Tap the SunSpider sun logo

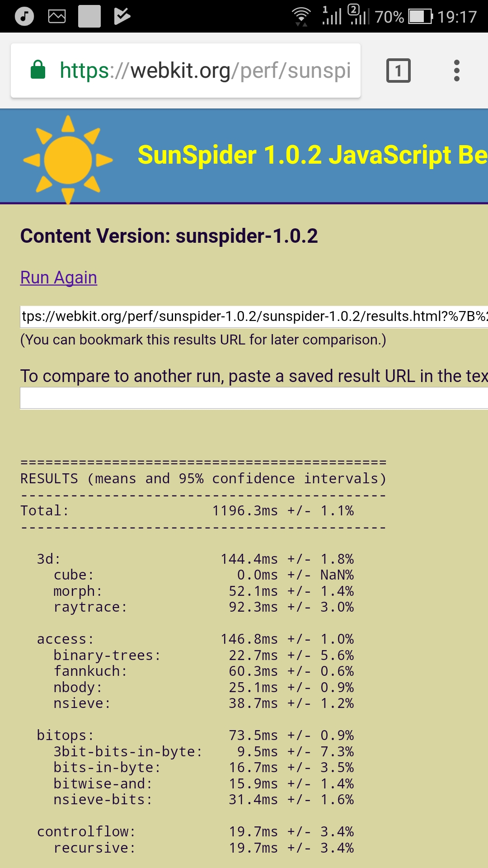[68, 159]
